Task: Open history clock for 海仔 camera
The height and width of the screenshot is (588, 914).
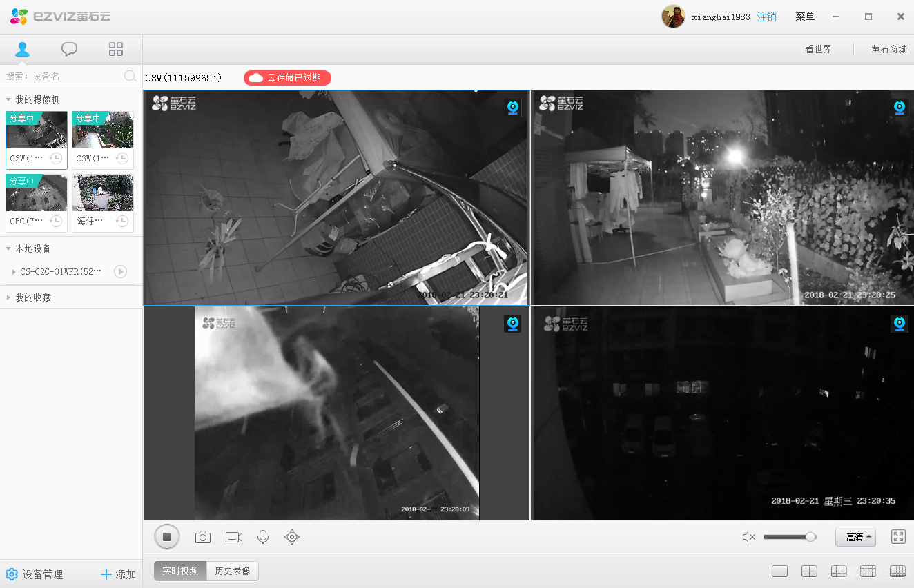Action: point(122,222)
